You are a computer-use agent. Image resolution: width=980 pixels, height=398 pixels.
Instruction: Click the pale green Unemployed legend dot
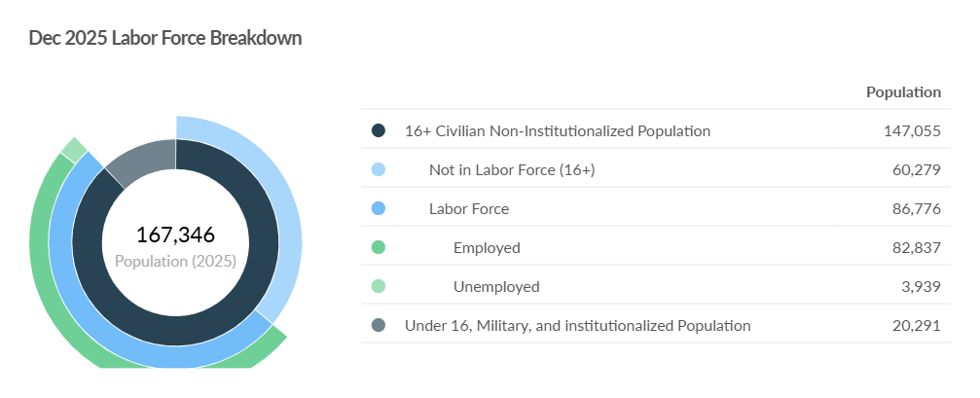tap(379, 286)
